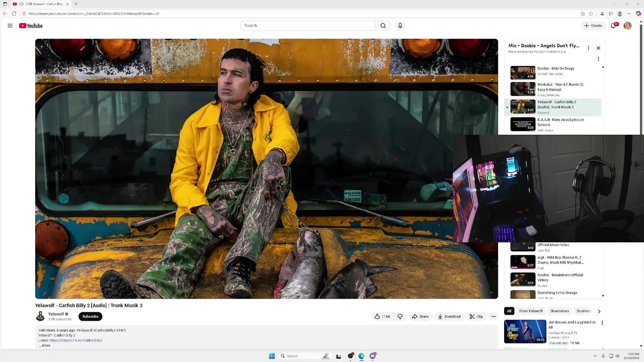Viewport: 644px width, 362px height.
Task: Select the All filter chip
Action: tap(509, 311)
